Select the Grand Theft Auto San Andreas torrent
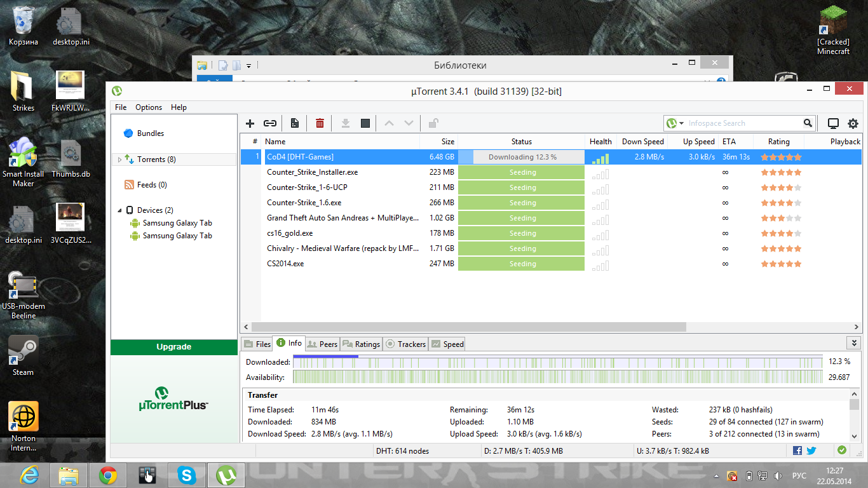 [x=551, y=218]
